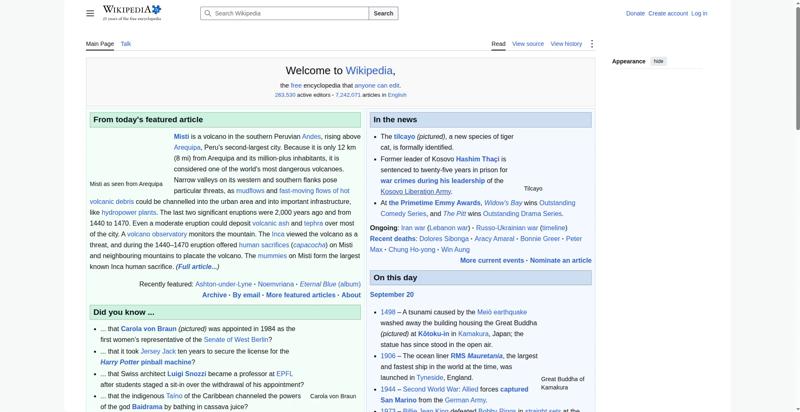Open the Jersey Jack link

(x=158, y=351)
